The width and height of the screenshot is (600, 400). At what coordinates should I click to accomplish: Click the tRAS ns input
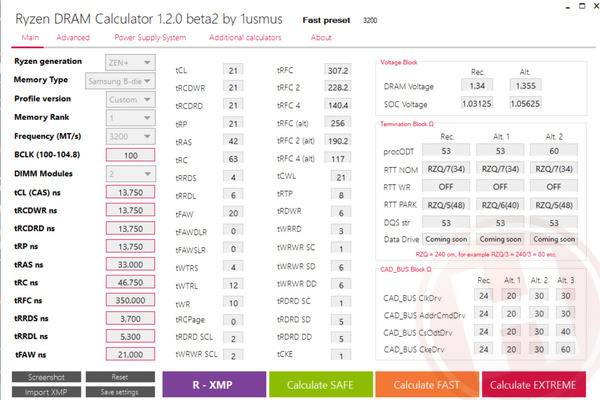(x=130, y=264)
